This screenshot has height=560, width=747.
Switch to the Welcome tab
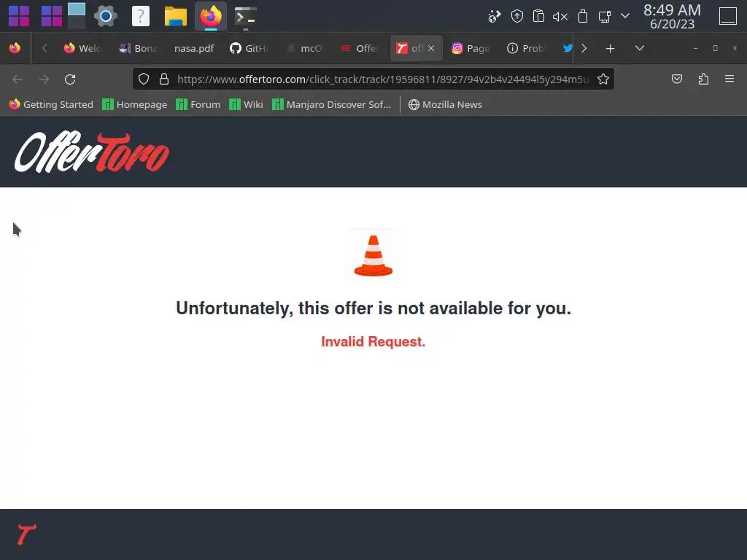(82, 48)
